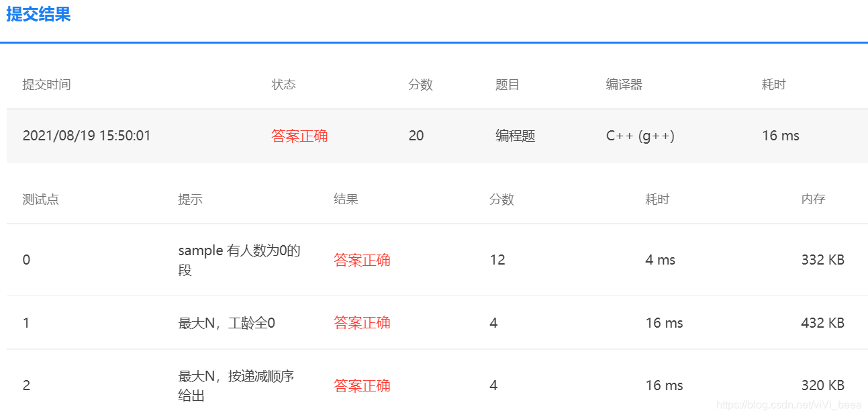868x417 pixels.
Task: Click hint '最大N，工龄全0'
Action: click(x=226, y=323)
